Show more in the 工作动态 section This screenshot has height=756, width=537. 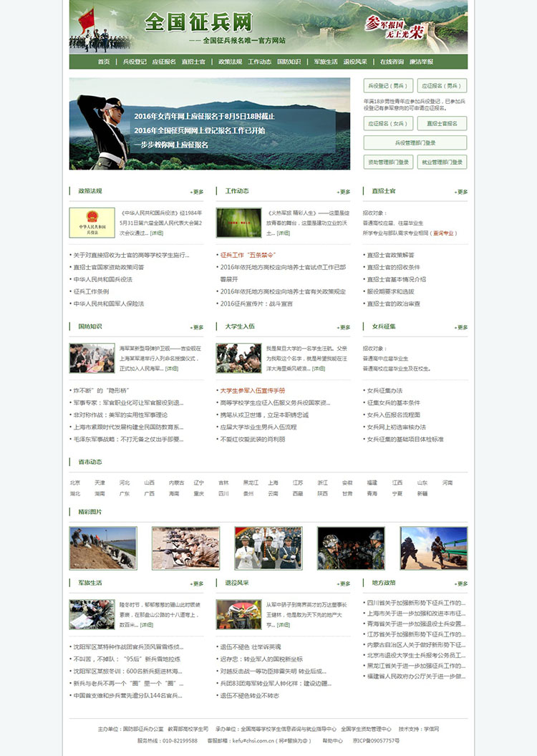(x=344, y=192)
